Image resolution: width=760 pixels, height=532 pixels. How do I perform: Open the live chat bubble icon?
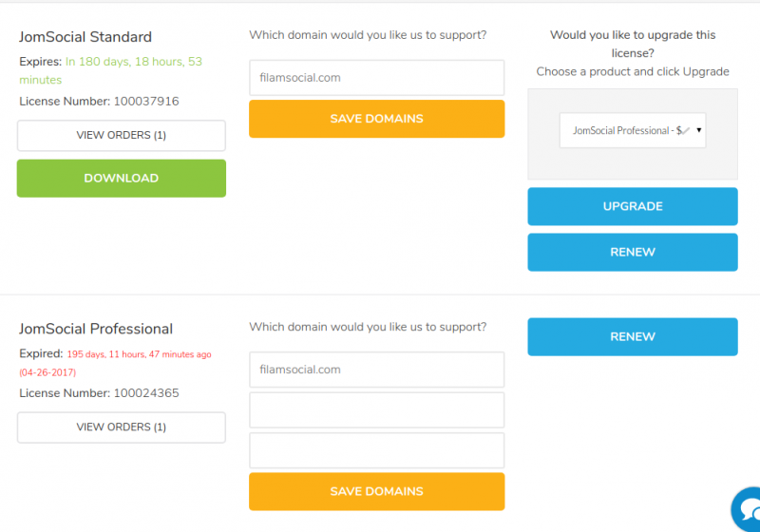point(747,509)
